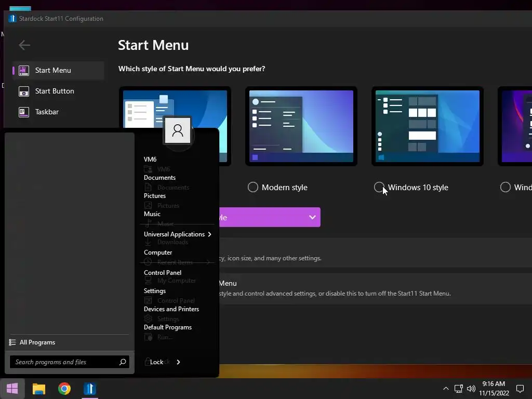The width and height of the screenshot is (532, 399).
Task: Open Control Panel from the start menu
Action: [163, 273]
